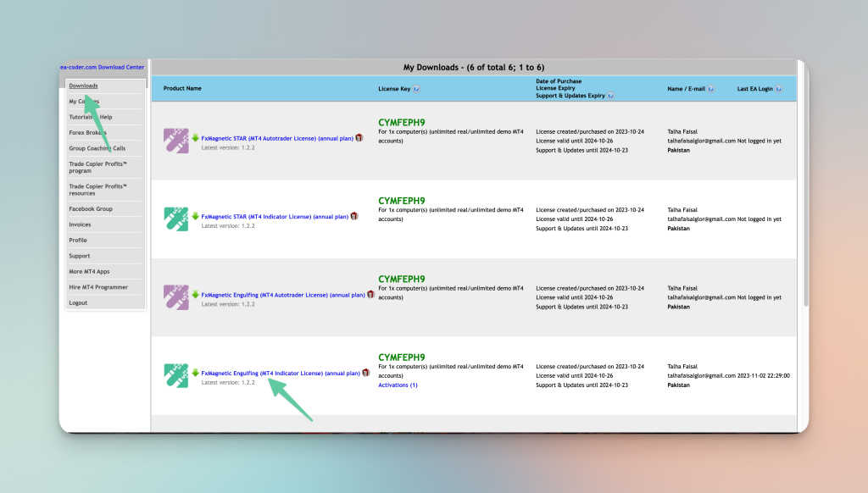Open FxMagnetic STAR MT4 Autotrader License link

coord(277,137)
